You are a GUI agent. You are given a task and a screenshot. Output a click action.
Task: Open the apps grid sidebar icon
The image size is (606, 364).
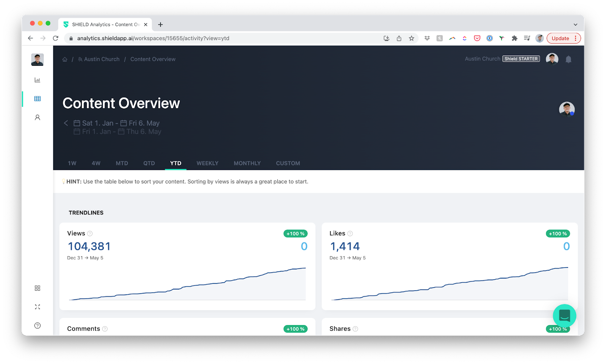[x=37, y=288]
